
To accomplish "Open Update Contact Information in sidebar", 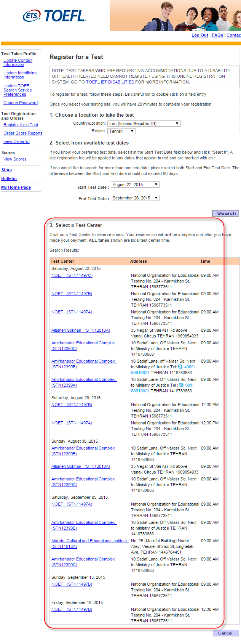I will [18, 63].
